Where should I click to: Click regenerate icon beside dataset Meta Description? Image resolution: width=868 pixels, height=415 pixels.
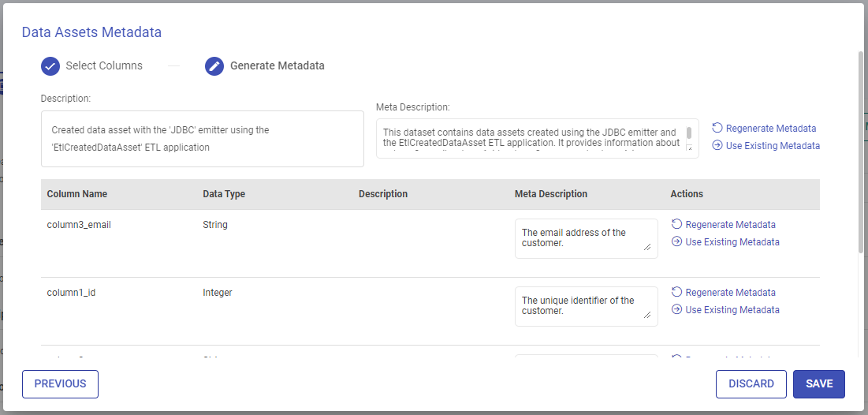click(x=717, y=128)
